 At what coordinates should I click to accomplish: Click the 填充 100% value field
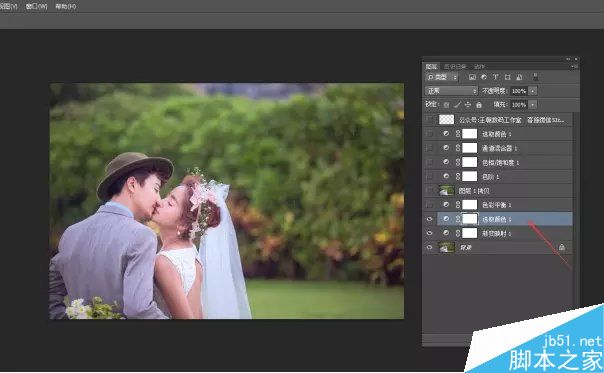(x=519, y=105)
